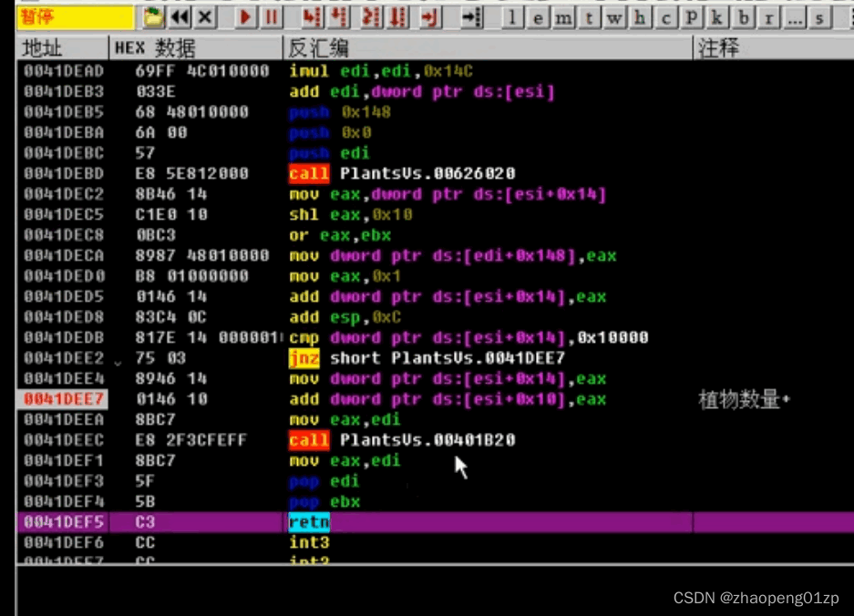Screen dimensions: 854x616
Task: Select 'mov eax,dword ptr ds:[esi+0x14]' line
Action: (448, 194)
